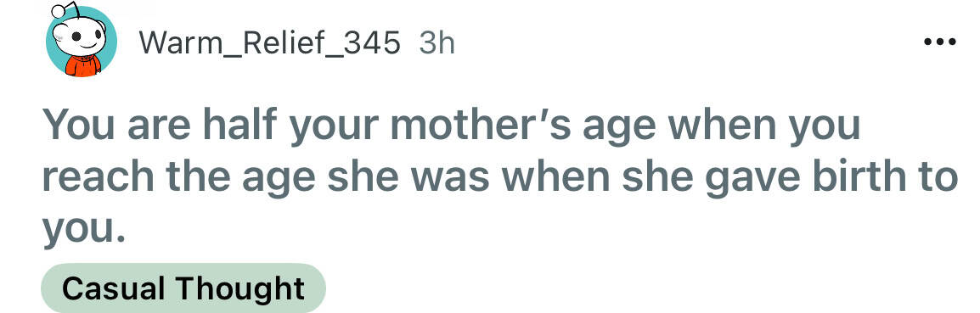Visit the Warm_Relief_345 user profile
The image size is (980, 313).
coord(268,43)
